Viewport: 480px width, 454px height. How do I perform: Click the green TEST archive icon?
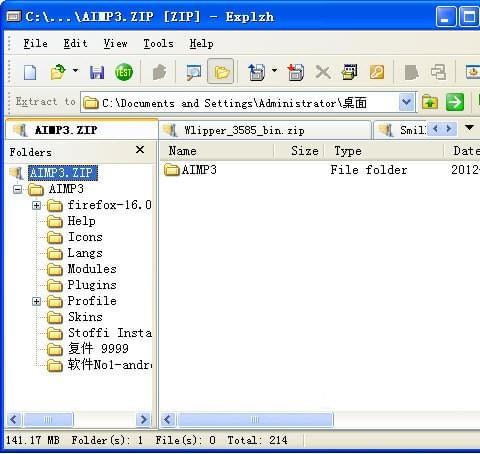click(124, 72)
